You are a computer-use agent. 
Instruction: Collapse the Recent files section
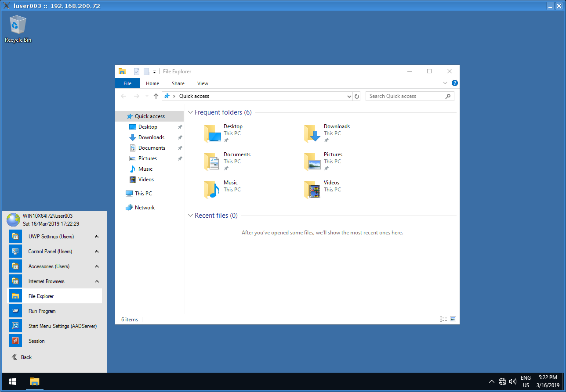[x=190, y=216]
